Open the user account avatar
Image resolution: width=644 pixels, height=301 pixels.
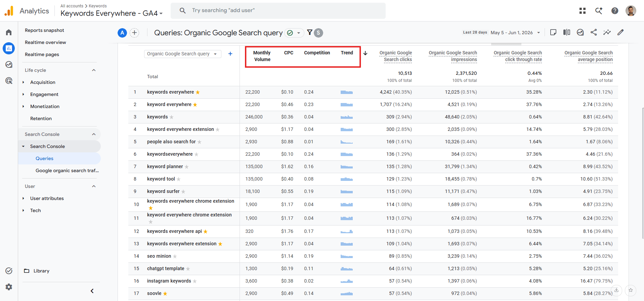(631, 11)
